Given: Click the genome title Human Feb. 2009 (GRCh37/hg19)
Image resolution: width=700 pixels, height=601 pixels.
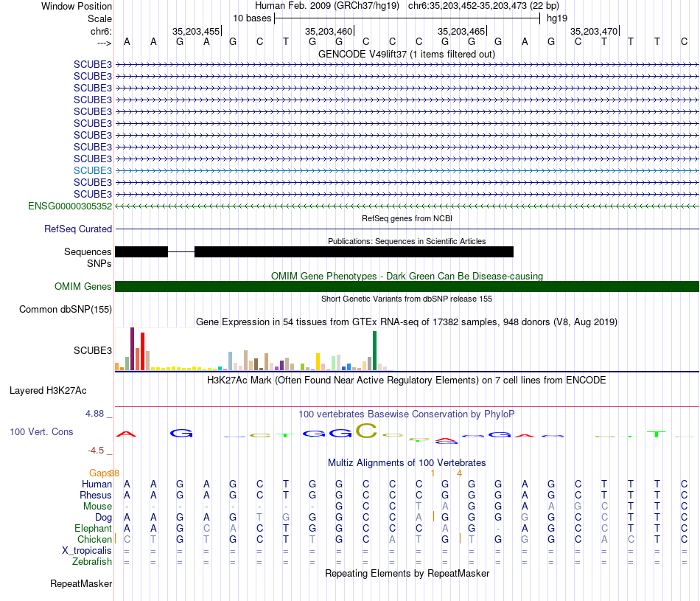Looking at the screenshot, I should (x=326, y=6).
